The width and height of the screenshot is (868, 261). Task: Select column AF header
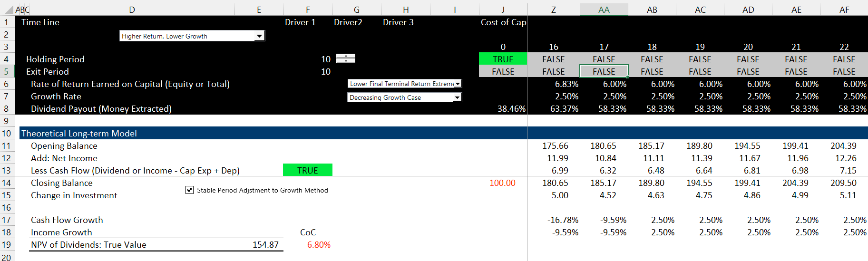point(844,10)
